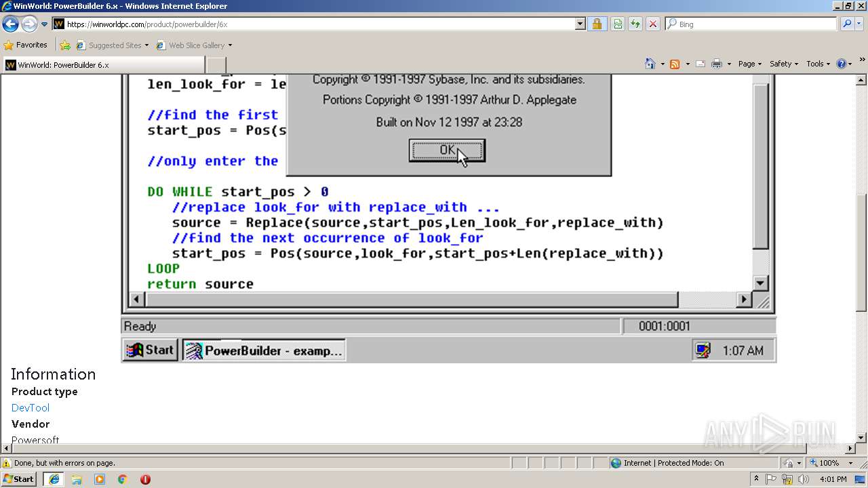Click the orange RSS feeds icon
The width and height of the screenshot is (868, 488).
point(675,64)
